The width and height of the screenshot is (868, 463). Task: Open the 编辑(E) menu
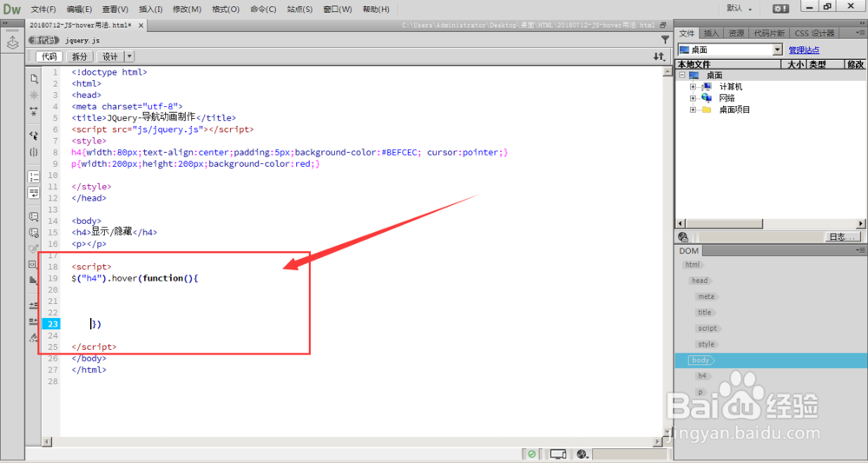tap(79, 10)
